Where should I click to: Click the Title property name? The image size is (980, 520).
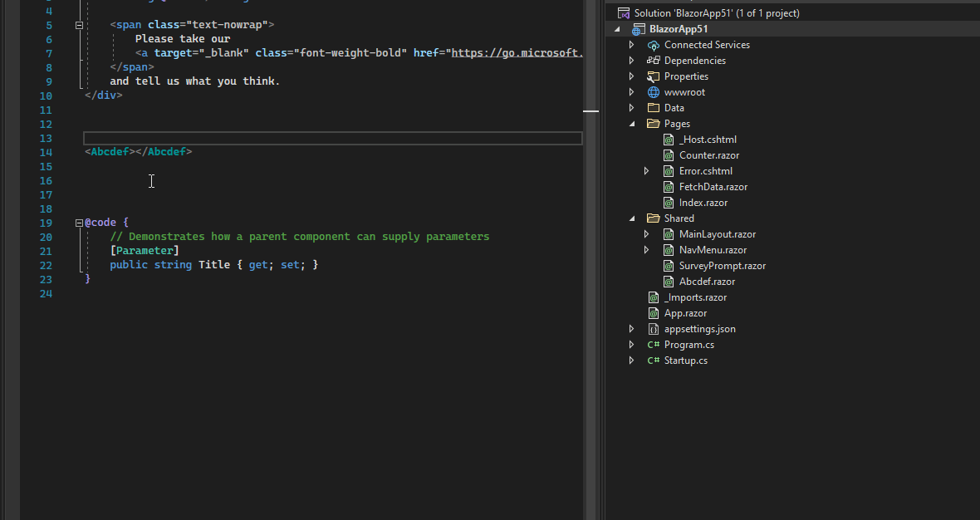pos(214,265)
